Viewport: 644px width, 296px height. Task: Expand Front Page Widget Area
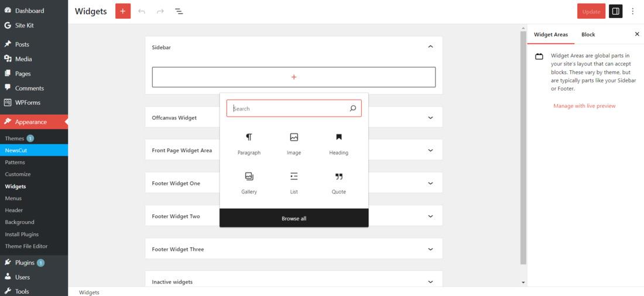430,150
